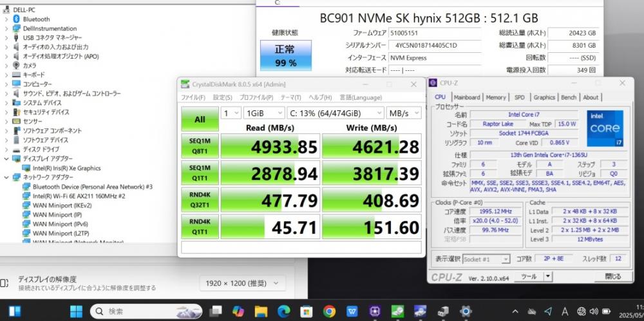Screen dimensions: 644x321
Task: Expand the DellInstrumentation tree node
Action: point(6,28)
